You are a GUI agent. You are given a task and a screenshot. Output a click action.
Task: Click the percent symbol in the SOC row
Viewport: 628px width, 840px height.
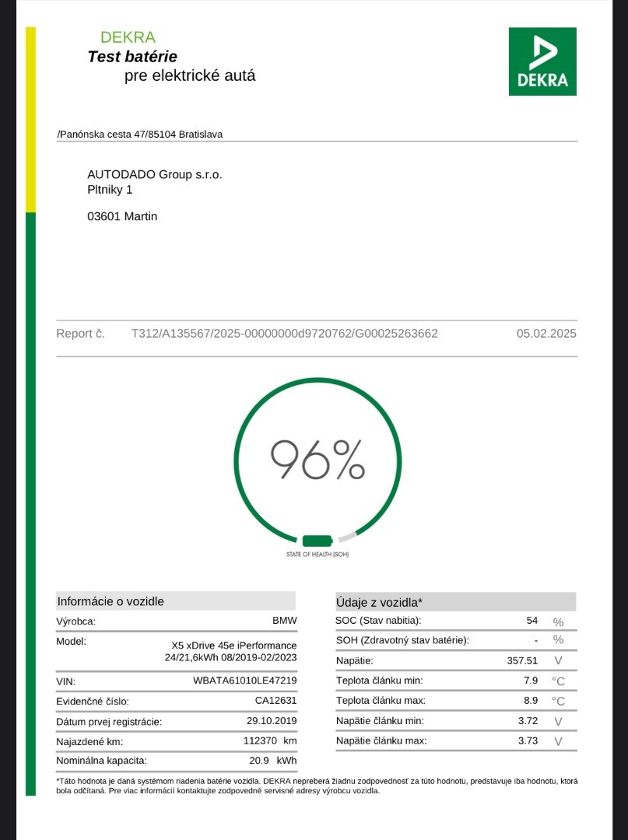click(557, 621)
